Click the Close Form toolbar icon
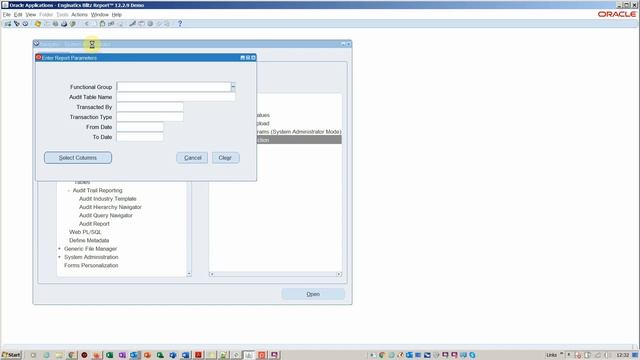Image resolution: width=640 pixels, height=360 pixels. click(73, 24)
